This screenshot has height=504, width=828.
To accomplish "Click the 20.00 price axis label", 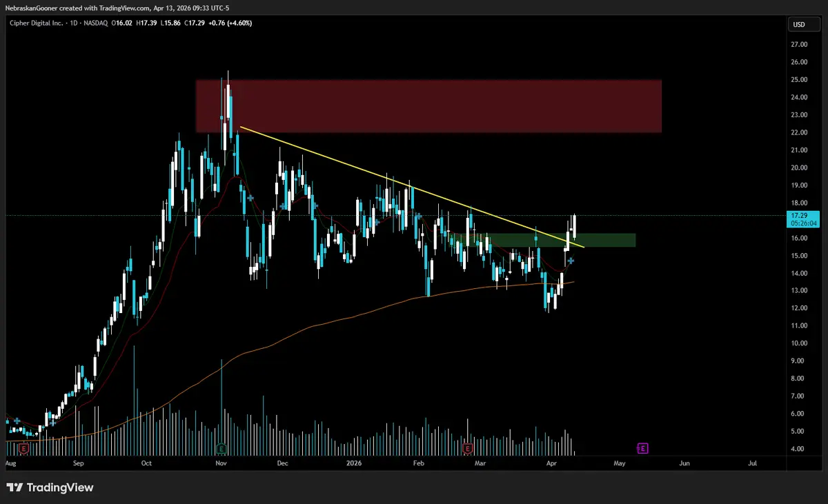I will (x=799, y=168).
